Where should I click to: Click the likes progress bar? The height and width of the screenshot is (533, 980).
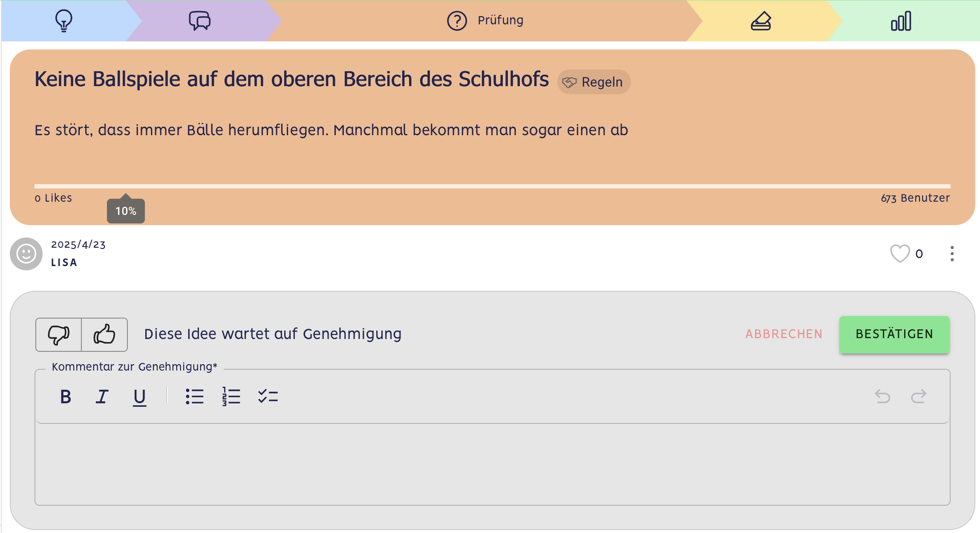tap(492, 186)
